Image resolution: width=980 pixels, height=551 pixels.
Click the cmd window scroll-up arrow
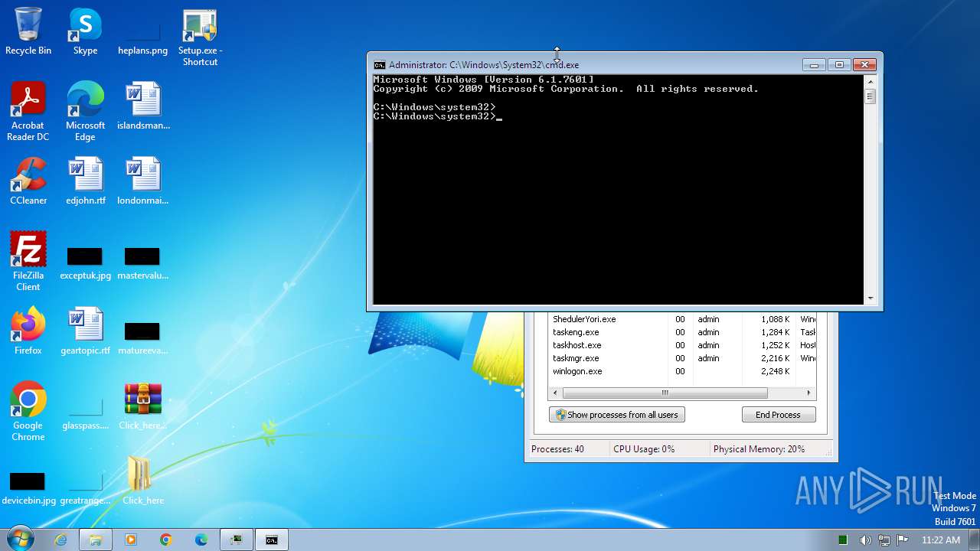[x=871, y=81]
